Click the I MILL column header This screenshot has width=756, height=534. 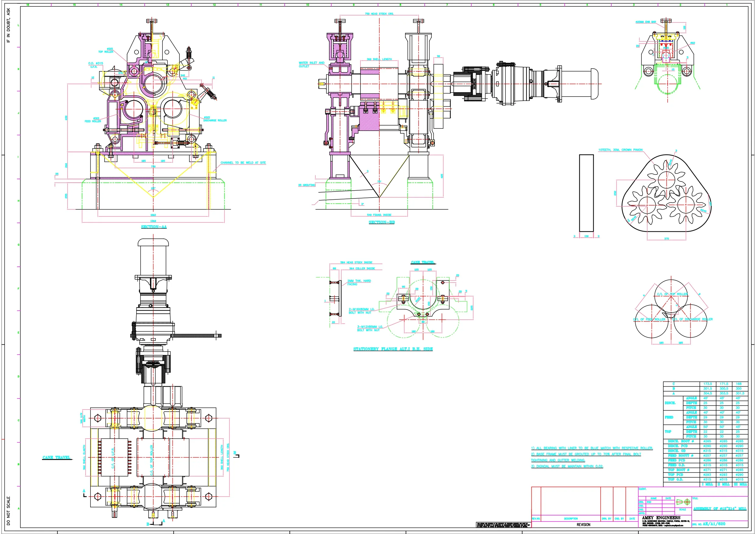pyautogui.click(x=707, y=484)
